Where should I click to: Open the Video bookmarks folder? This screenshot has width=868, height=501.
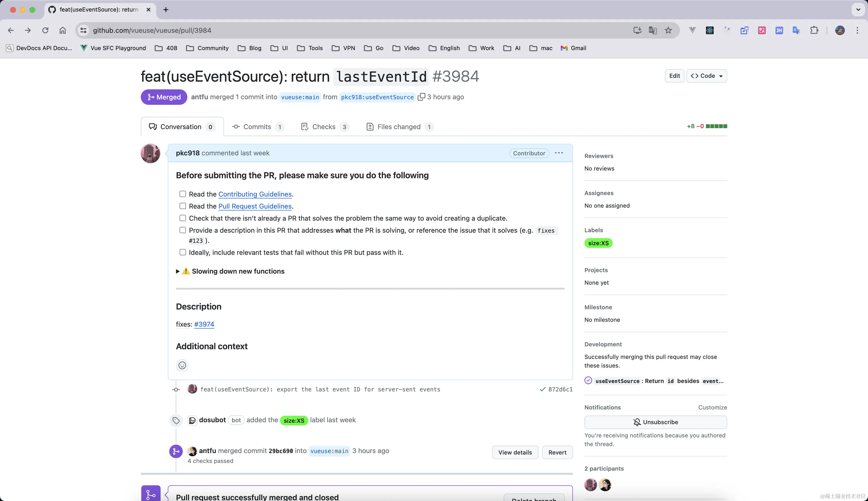pyautogui.click(x=406, y=48)
